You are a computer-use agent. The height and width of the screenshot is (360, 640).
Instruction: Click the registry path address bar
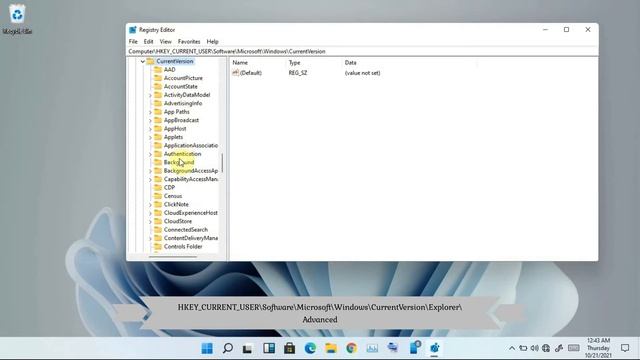coord(362,51)
